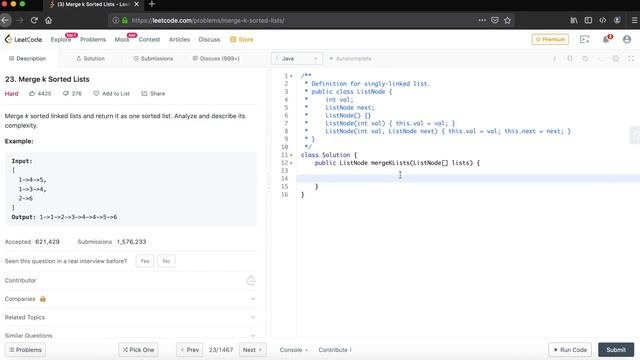Open the page actions three-dots menu

pos(482,20)
